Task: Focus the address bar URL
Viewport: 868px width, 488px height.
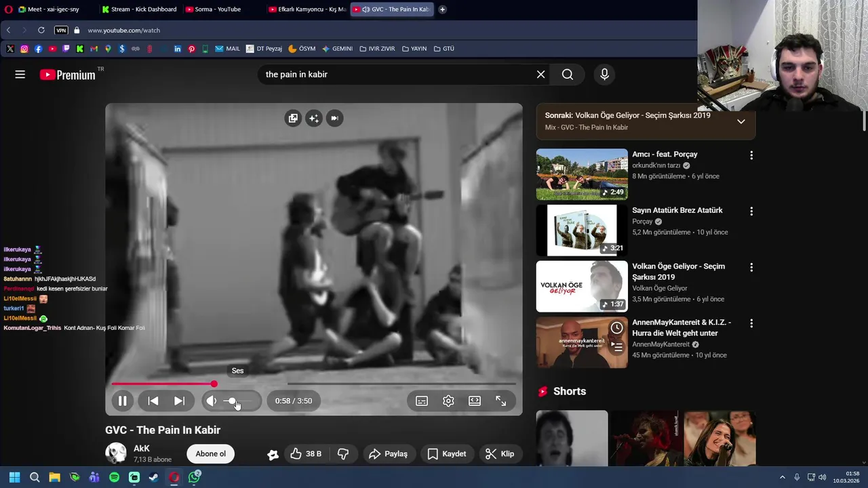Action: click(x=123, y=30)
